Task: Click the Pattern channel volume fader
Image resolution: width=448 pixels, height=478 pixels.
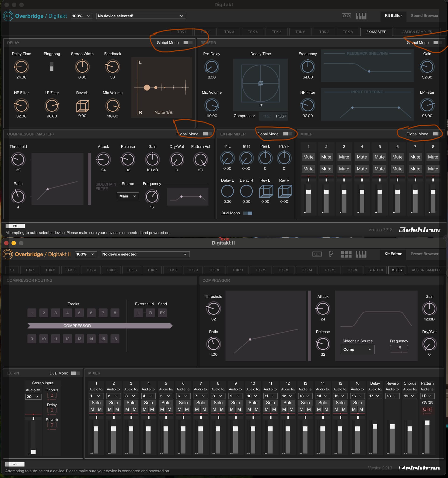Action: pos(427,423)
